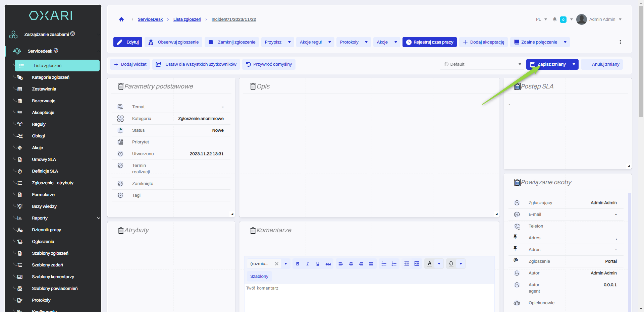Toggle italic formatting in comment editor
644x312 pixels.
[308, 264]
